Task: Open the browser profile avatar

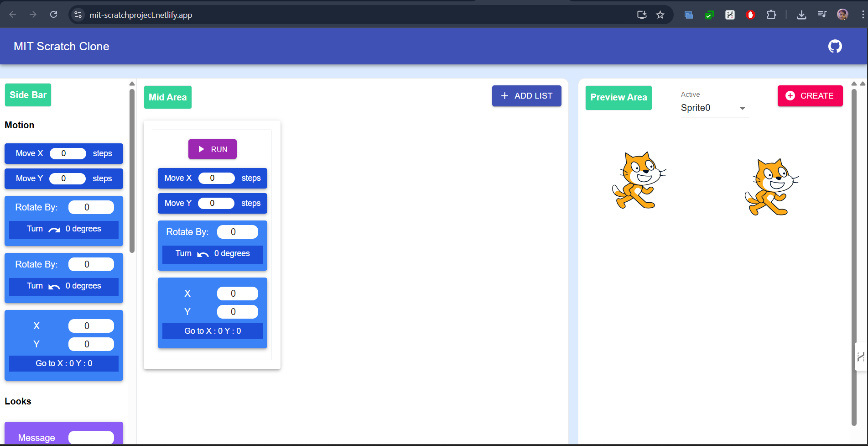Action: click(842, 15)
